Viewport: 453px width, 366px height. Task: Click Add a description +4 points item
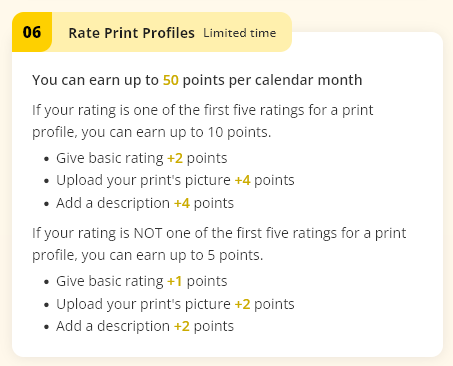pos(145,203)
